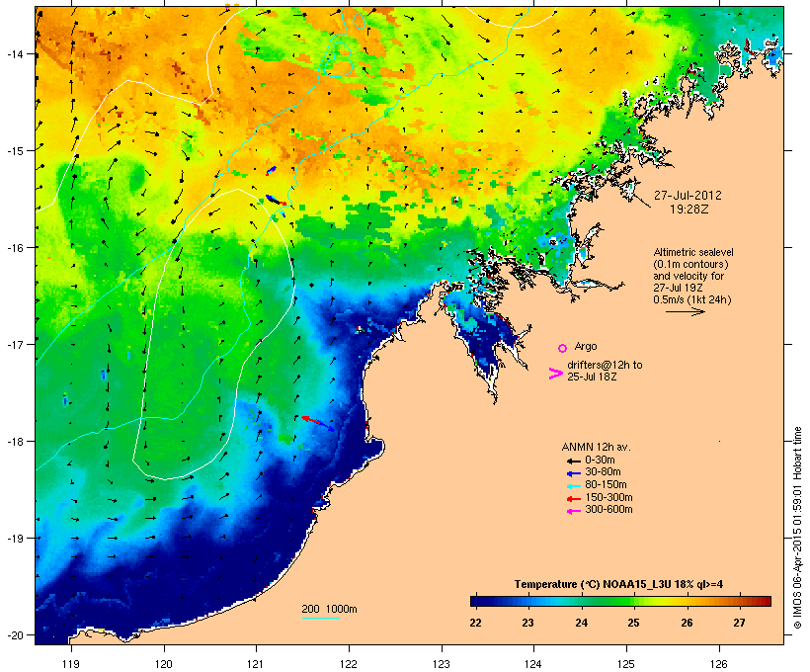Click the '0.5m/s (1kt 24h)' scale text
The width and height of the screenshot is (810, 672).
pyautogui.click(x=692, y=299)
